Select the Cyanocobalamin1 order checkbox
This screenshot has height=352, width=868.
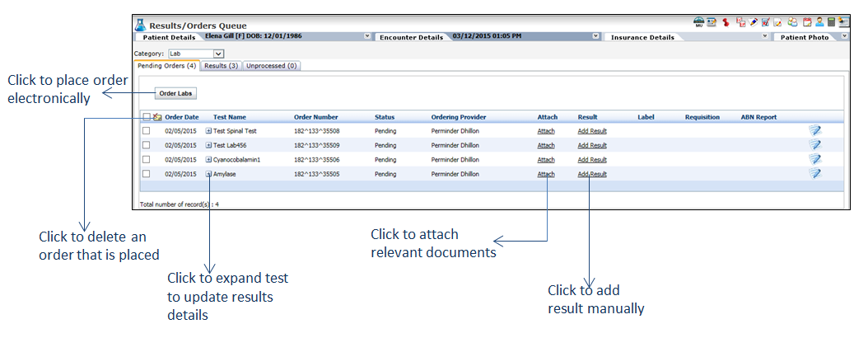(x=146, y=160)
